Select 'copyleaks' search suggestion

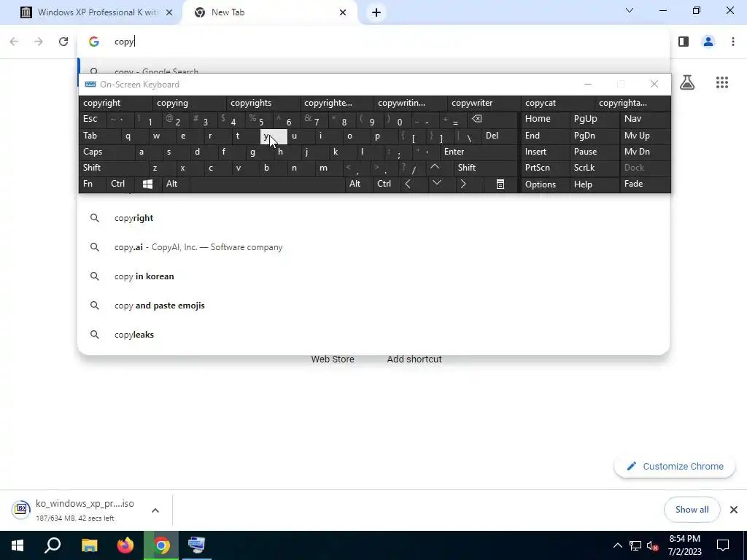373,334
